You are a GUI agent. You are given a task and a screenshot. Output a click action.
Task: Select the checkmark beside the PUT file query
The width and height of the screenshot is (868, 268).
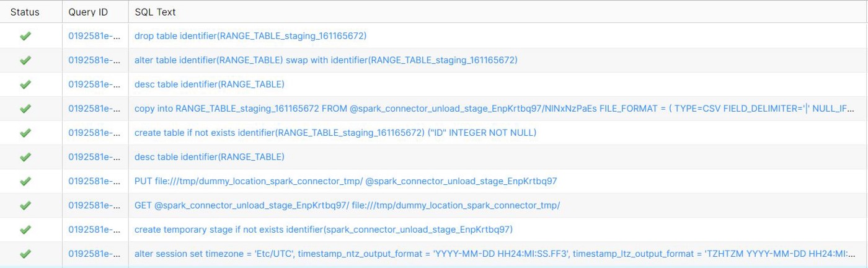click(25, 181)
